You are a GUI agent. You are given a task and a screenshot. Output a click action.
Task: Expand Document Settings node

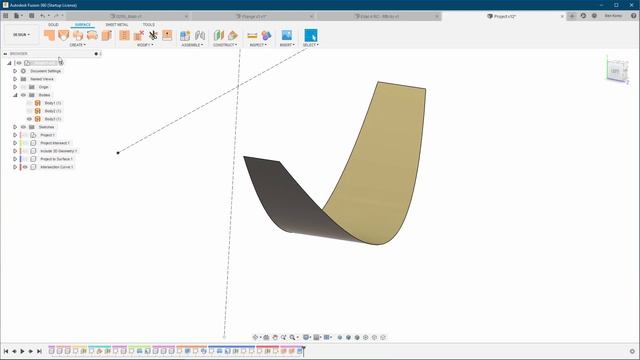15,71
